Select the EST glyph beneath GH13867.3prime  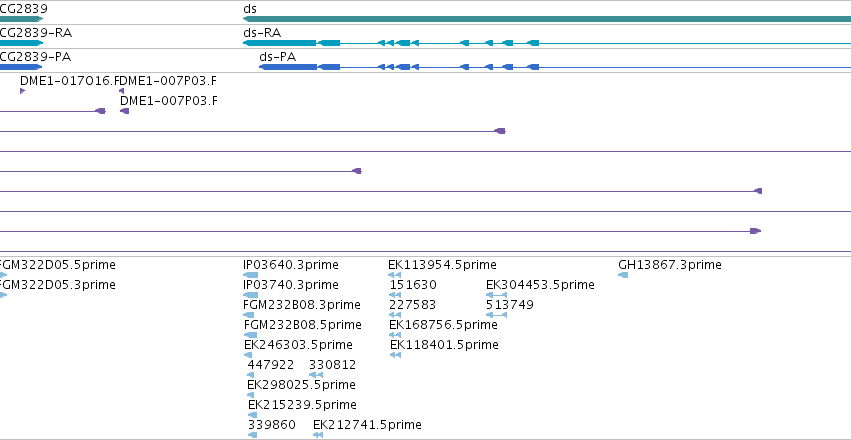(623, 275)
